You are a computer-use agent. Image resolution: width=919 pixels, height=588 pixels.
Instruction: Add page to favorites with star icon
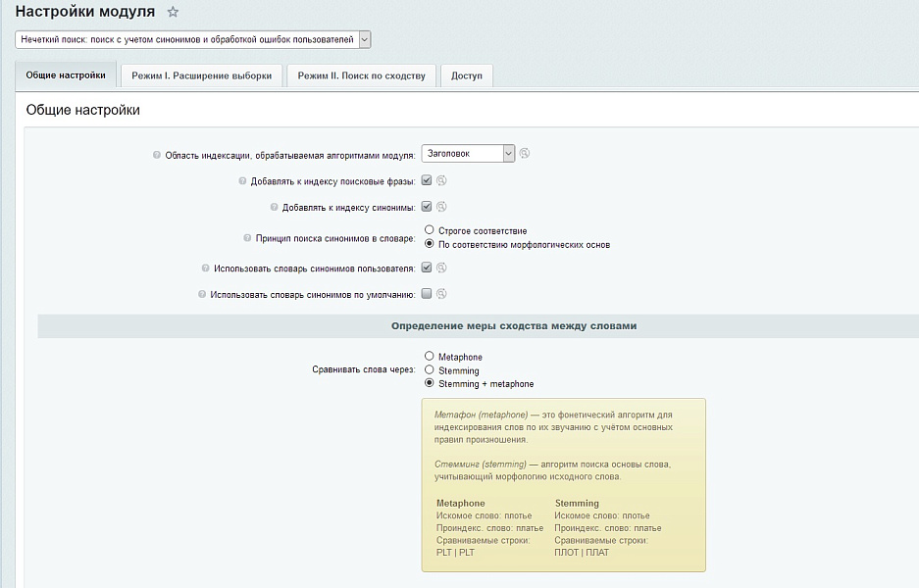pyautogui.click(x=174, y=12)
